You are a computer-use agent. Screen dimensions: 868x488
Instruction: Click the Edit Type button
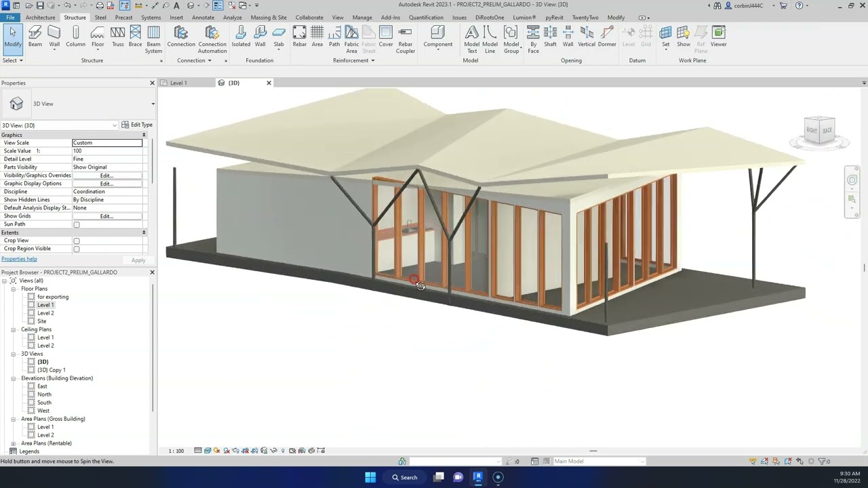137,125
